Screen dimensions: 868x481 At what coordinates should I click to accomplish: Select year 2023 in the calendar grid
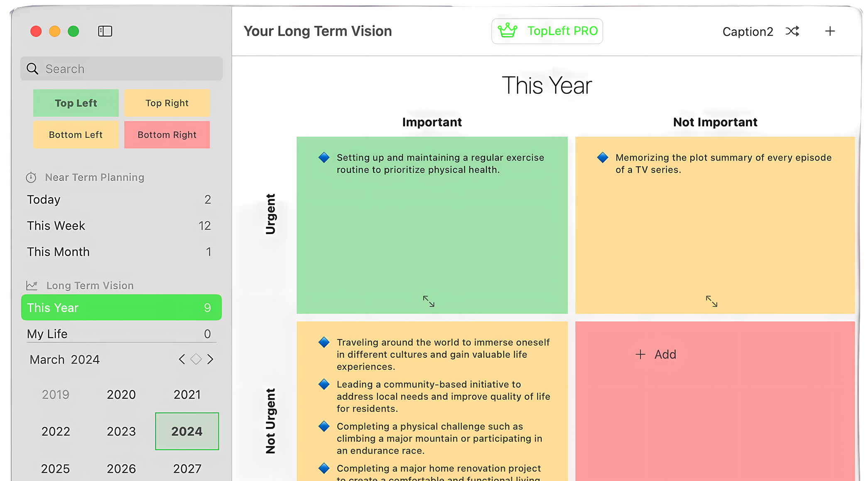click(x=121, y=432)
